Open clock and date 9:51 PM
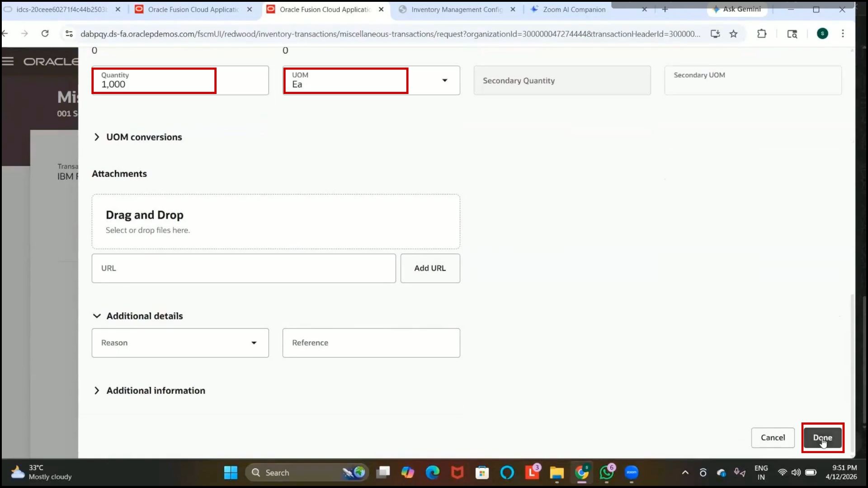Screen dimensions: 868x488 pyautogui.click(x=841, y=473)
